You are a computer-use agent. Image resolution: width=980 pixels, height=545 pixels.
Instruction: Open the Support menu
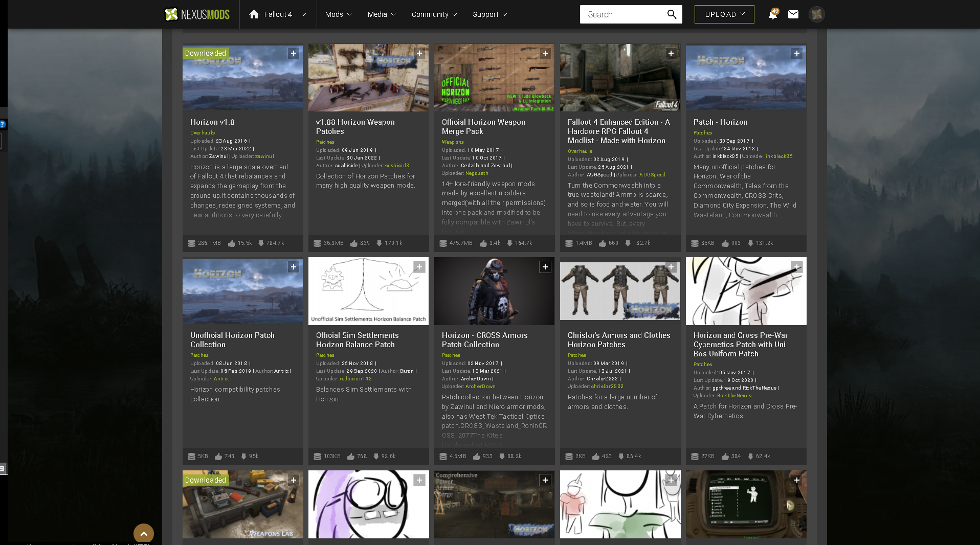(489, 14)
